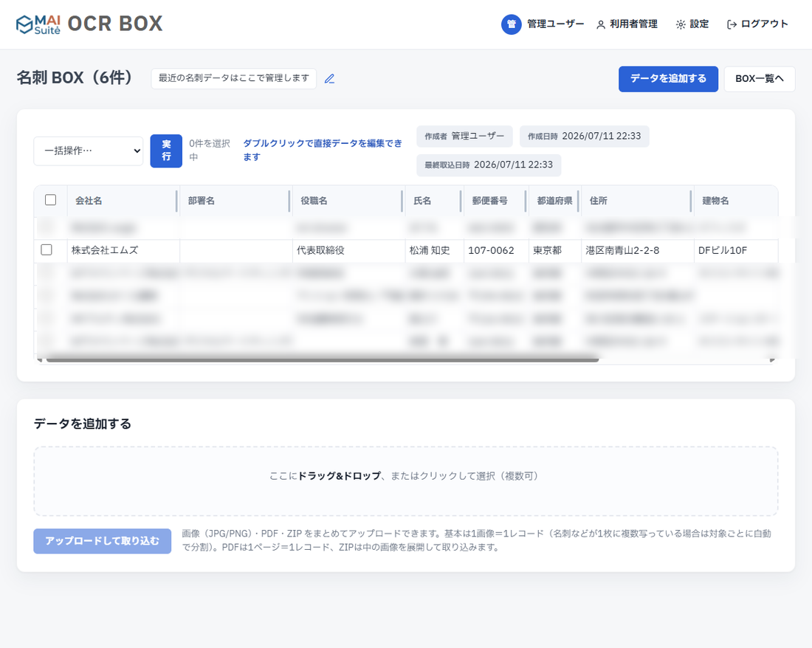Image resolution: width=812 pixels, height=648 pixels.
Task: Open 利用者管理 user management
Action: pyautogui.click(x=627, y=24)
